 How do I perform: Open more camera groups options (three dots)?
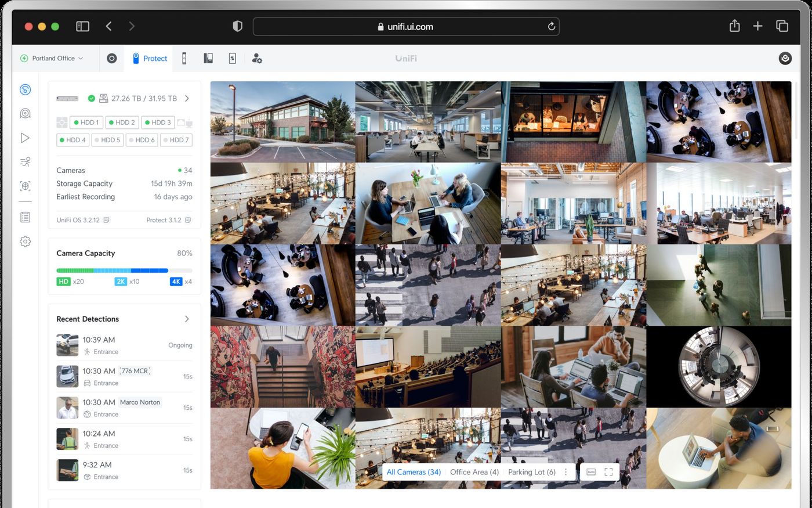(x=566, y=472)
